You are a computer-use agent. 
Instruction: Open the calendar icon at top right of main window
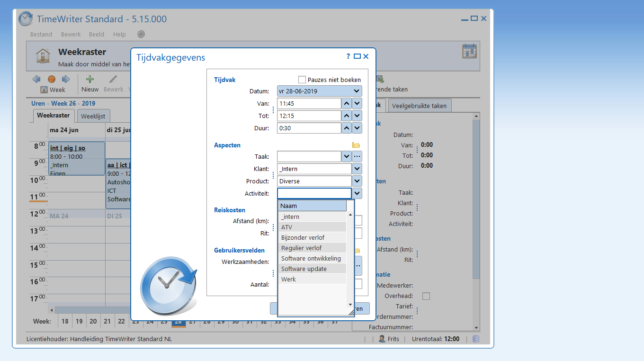pos(469,51)
